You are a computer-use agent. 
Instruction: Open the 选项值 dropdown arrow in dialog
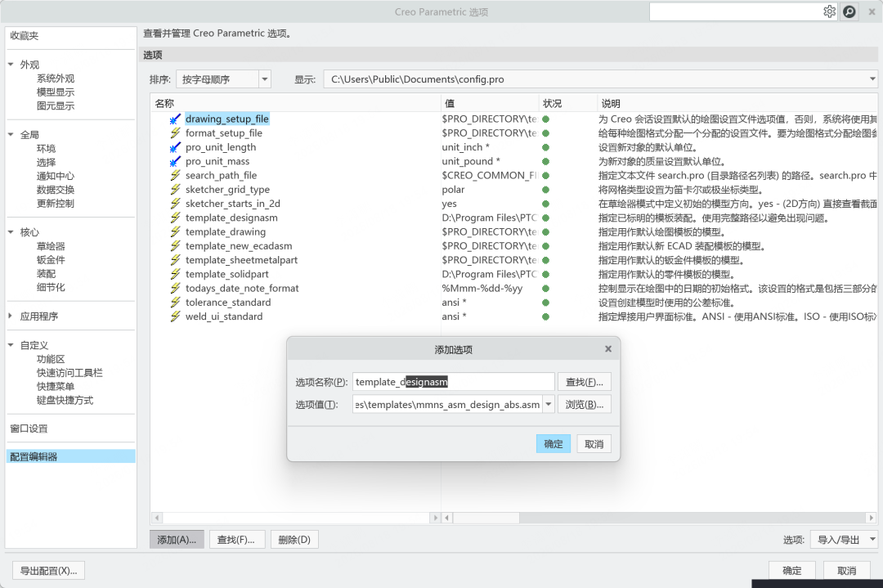[549, 404]
